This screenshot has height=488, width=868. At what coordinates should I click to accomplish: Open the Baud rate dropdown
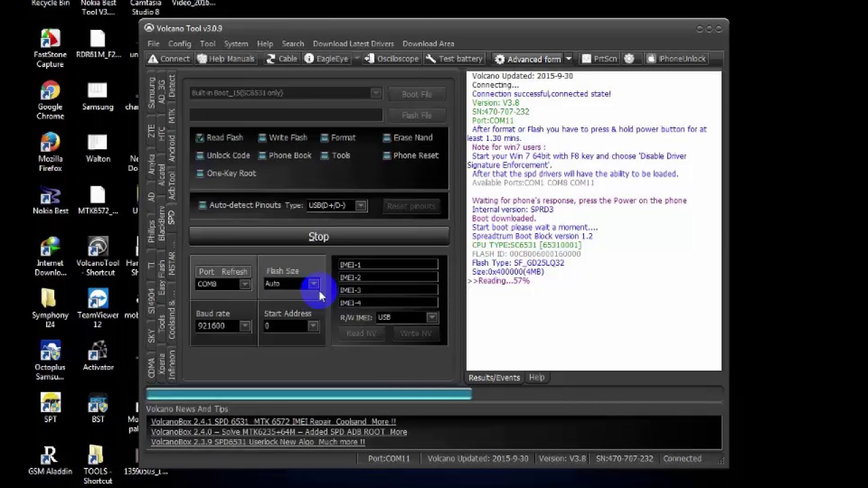click(x=245, y=326)
